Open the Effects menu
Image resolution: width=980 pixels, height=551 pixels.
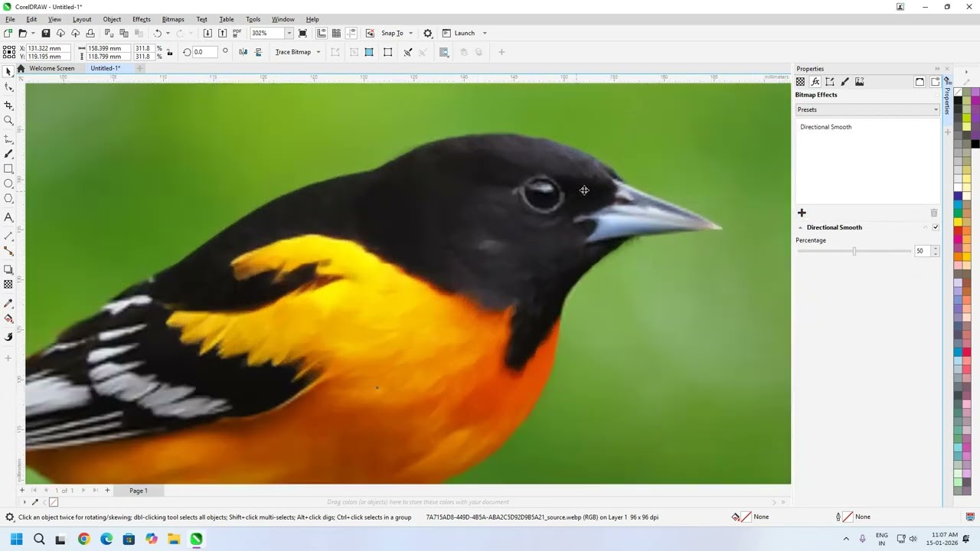click(x=142, y=19)
